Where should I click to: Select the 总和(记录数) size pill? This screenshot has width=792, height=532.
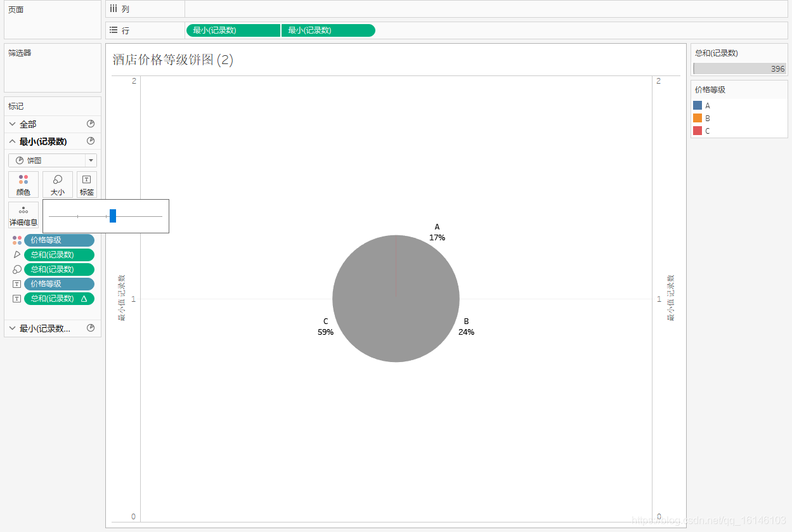[x=59, y=269]
